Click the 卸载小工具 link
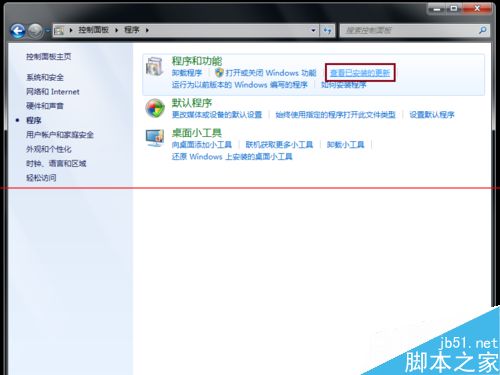The height and width of the screenshot is (375, 500). [345, 145]
